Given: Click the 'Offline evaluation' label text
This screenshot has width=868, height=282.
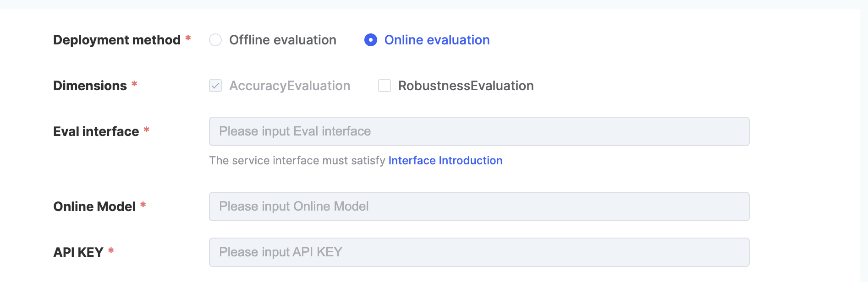Looking at the screenshot, I should (282, 40).
